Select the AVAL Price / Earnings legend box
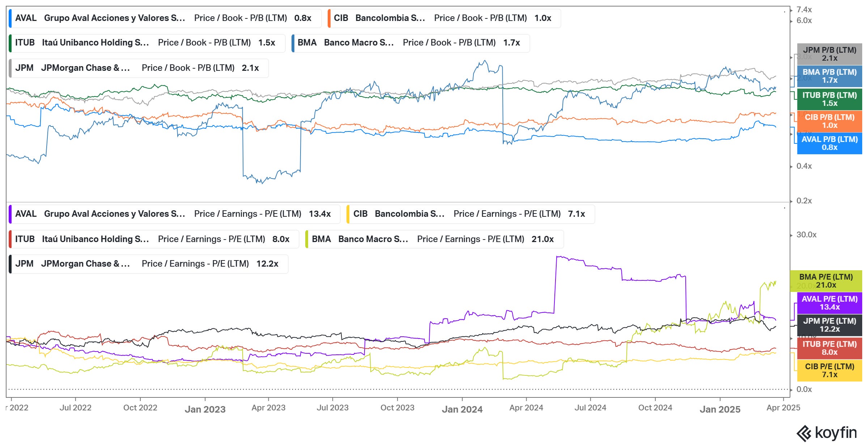 click(x=175, y=214)
